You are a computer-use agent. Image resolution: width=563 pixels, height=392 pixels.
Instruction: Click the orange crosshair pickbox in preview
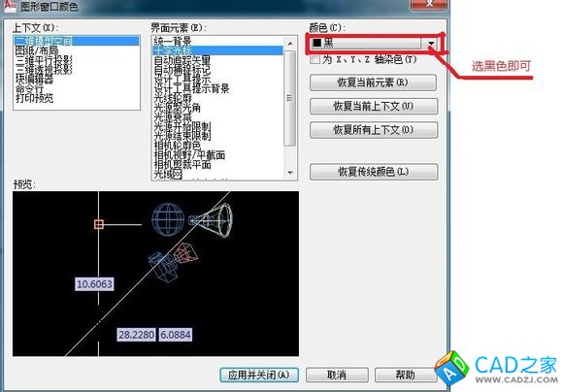point(99,225)
